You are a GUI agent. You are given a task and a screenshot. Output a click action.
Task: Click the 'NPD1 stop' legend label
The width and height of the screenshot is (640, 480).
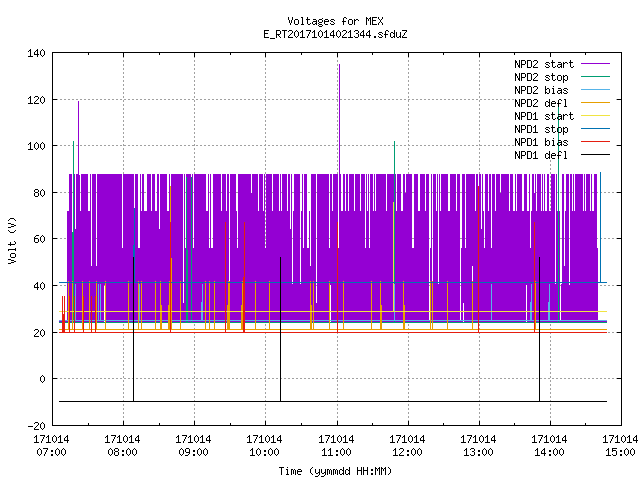click(x=541, y=129)
